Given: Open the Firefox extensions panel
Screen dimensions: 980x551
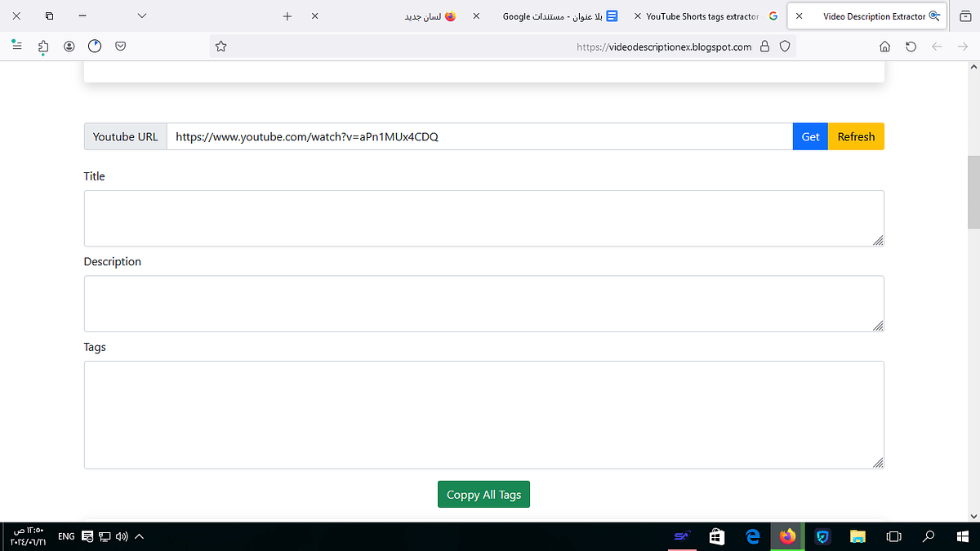Looking at the screenshot, I should click(43, 46).
